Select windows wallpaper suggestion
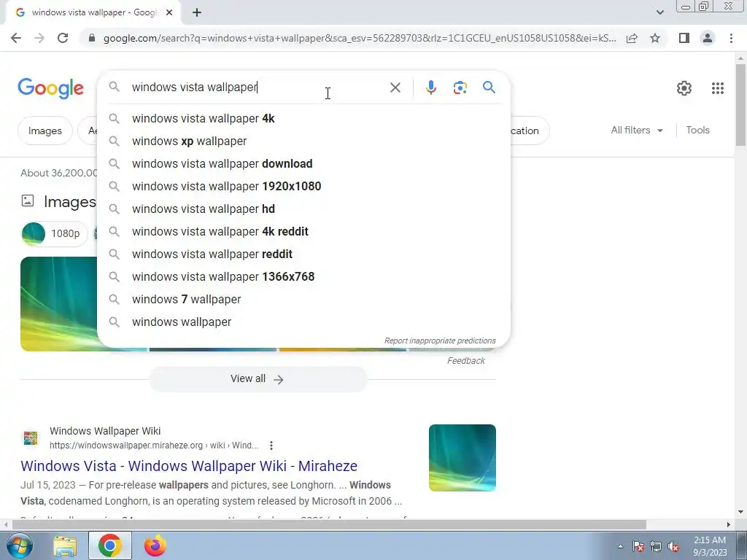Image resolution: width=747 pixels, height=560 pixels. (303, 322)
